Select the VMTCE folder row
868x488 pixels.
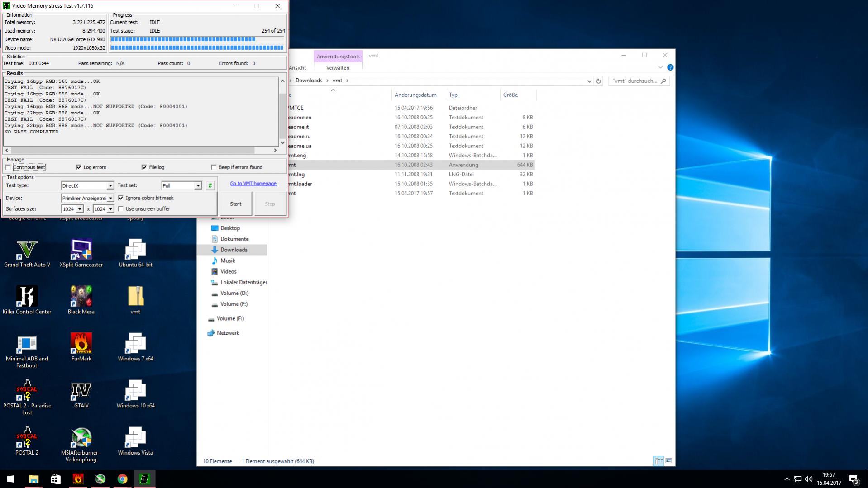click(x=411, y=108)
